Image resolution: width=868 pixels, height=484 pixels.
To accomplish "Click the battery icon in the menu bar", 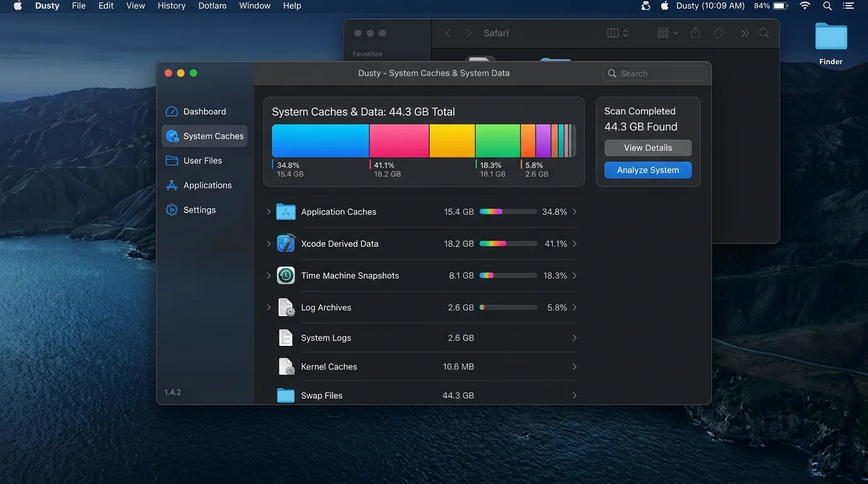I will tap(781, 6).
